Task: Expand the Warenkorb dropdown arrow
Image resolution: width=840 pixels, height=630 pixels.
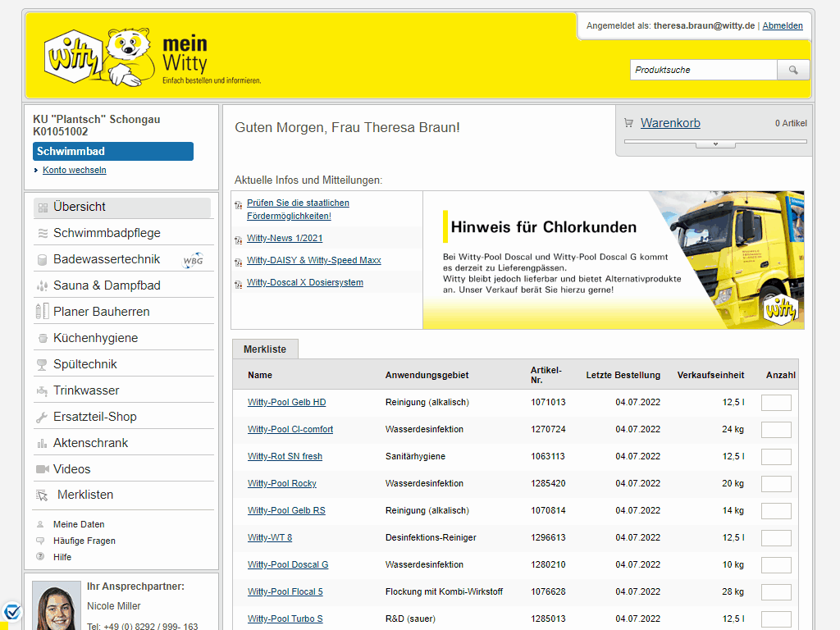Action: (x=715, y=144)
